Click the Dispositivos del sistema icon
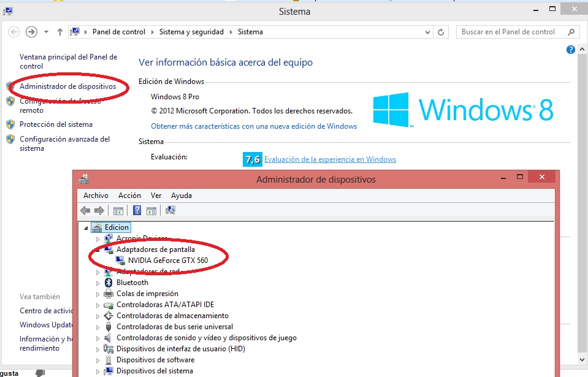 point(109,371)
